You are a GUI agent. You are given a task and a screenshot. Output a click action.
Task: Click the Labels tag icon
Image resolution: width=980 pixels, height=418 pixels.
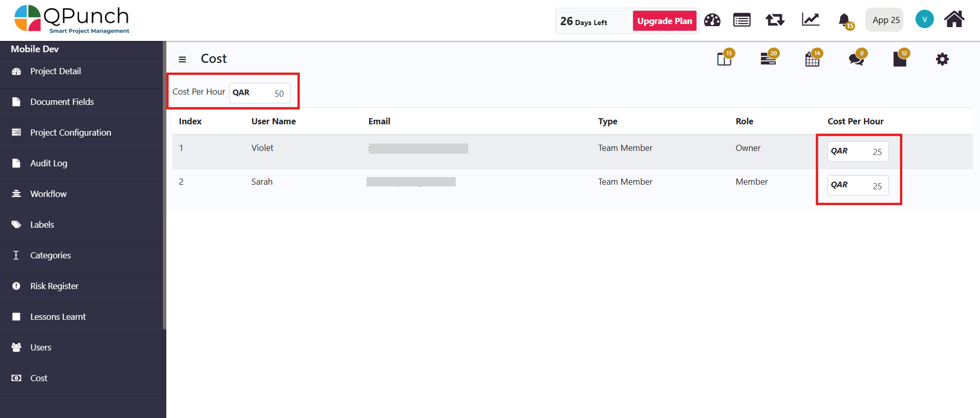pos(16,225)
